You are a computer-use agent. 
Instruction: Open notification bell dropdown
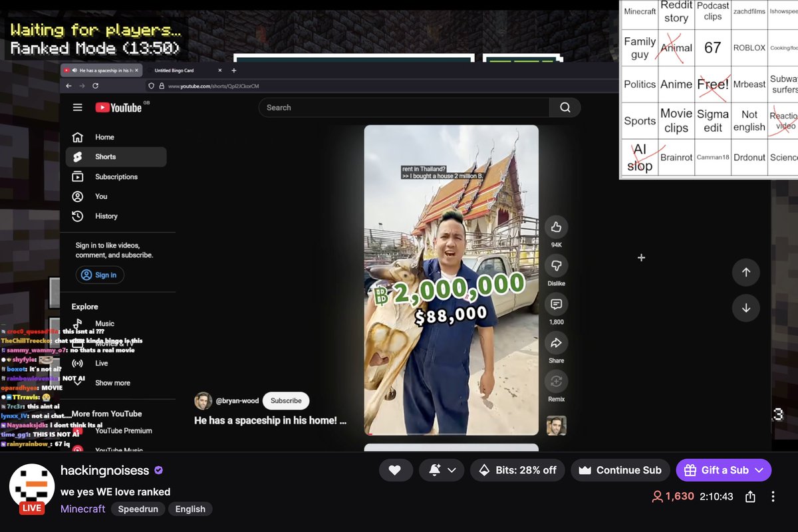pos(442,470)
